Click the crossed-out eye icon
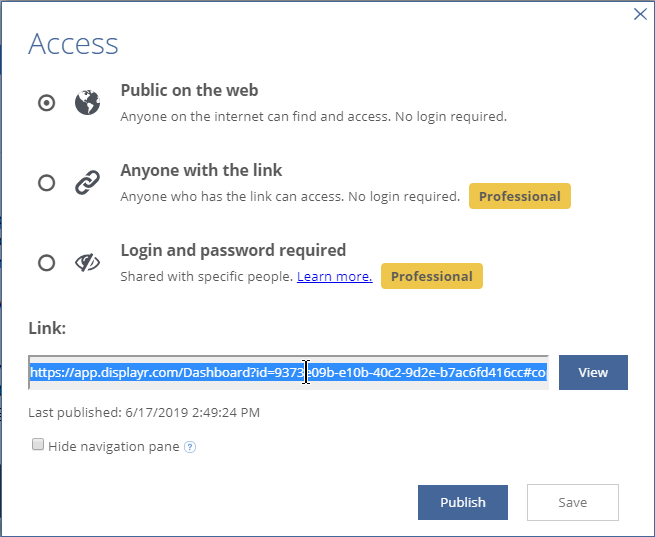This screenshot has width=655, height=537. point(87,263)
